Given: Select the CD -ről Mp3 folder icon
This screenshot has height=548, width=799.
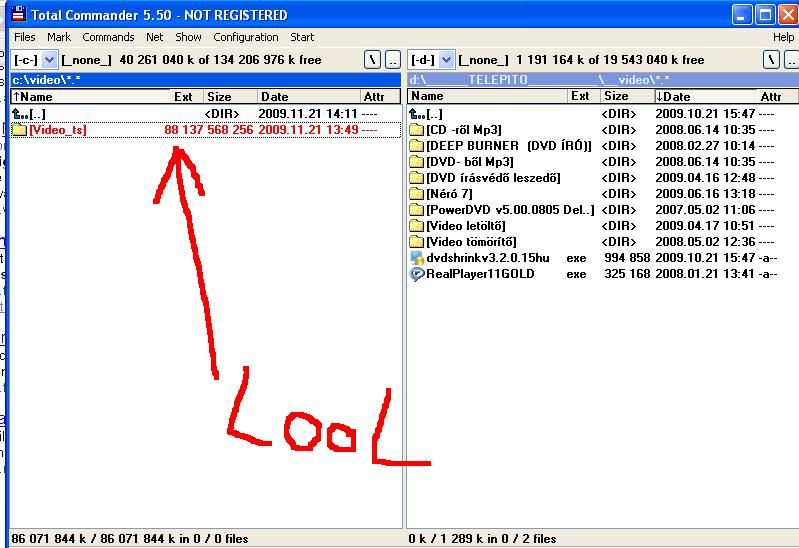Looking at the screenshot, I should tap(417, 130).
